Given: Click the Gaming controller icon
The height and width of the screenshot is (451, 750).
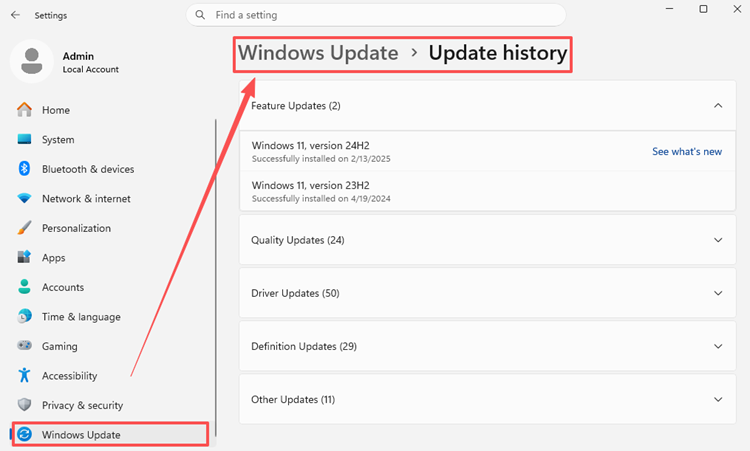Looking at the screenshot, I should [24, 345].
